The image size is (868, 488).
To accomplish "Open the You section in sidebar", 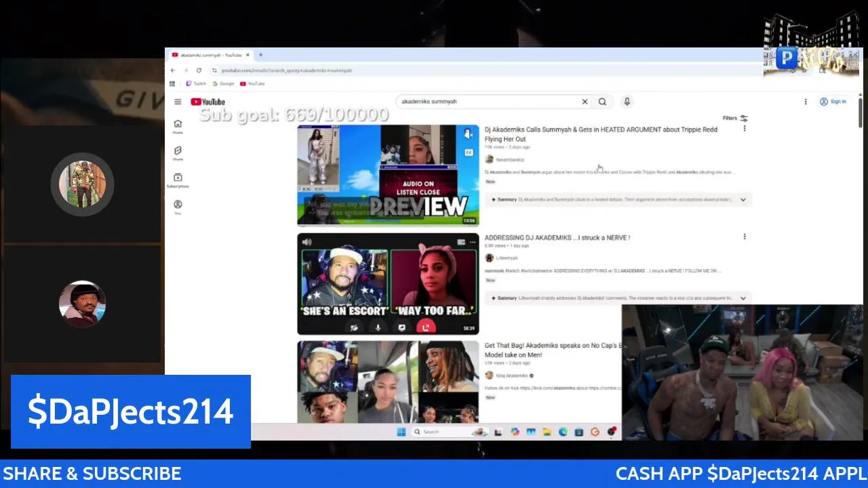I will click(x=178, y=207).
